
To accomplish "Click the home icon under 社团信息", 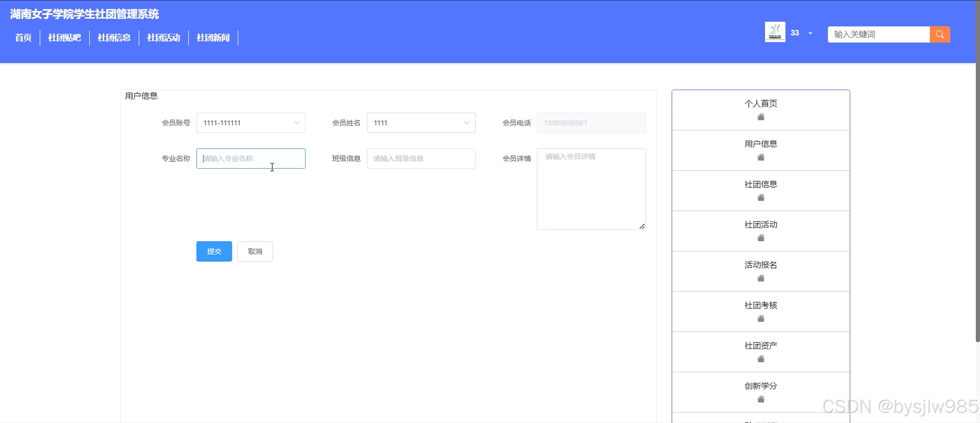I will 761,197.
